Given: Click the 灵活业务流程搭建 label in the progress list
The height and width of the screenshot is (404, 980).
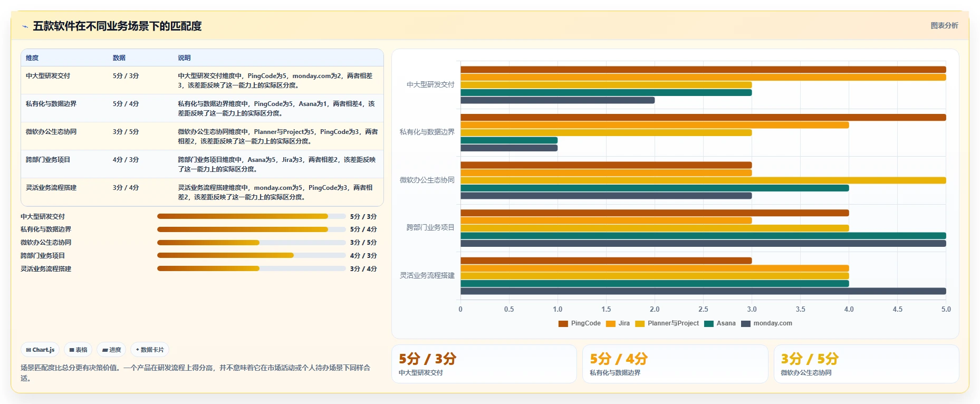Looking at the screenshot, I should (46, 269).
